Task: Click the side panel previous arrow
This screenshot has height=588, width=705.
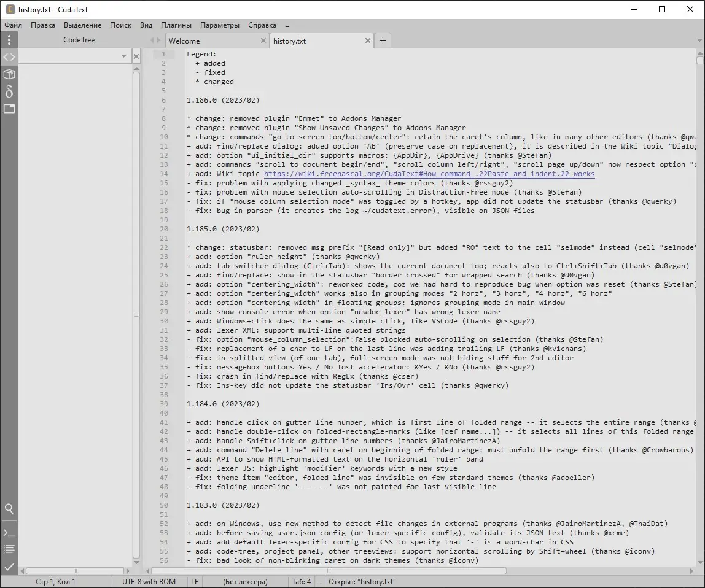Action: 152,40
